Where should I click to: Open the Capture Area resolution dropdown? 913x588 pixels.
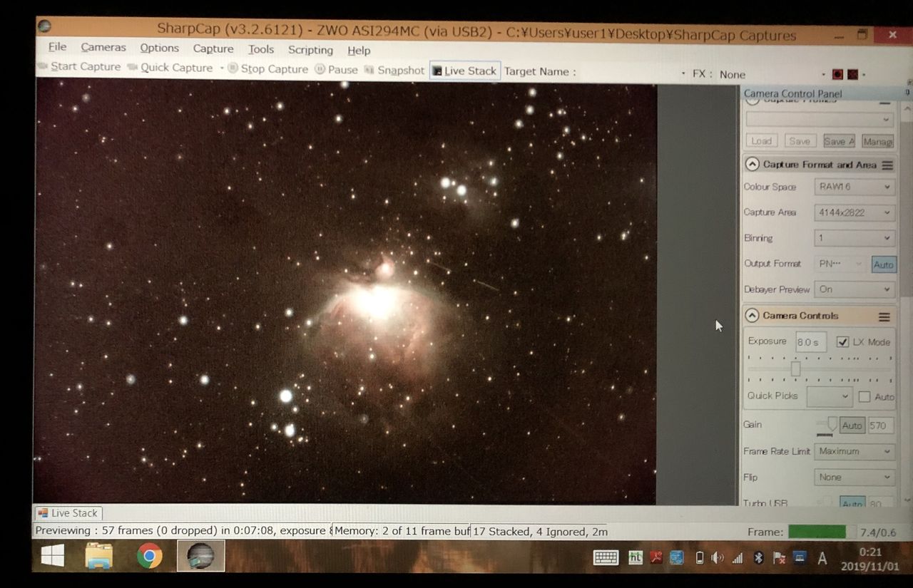tap(854, 212)
